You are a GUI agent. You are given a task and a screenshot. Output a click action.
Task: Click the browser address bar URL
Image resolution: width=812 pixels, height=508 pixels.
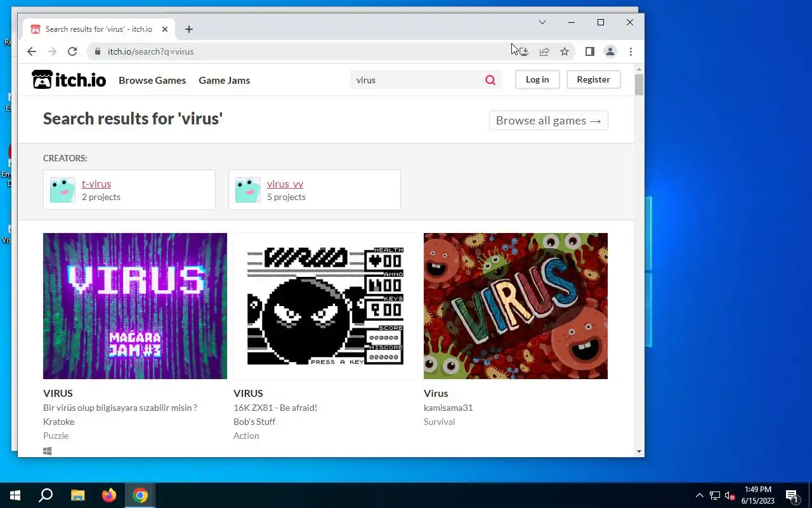click(151, 51)
